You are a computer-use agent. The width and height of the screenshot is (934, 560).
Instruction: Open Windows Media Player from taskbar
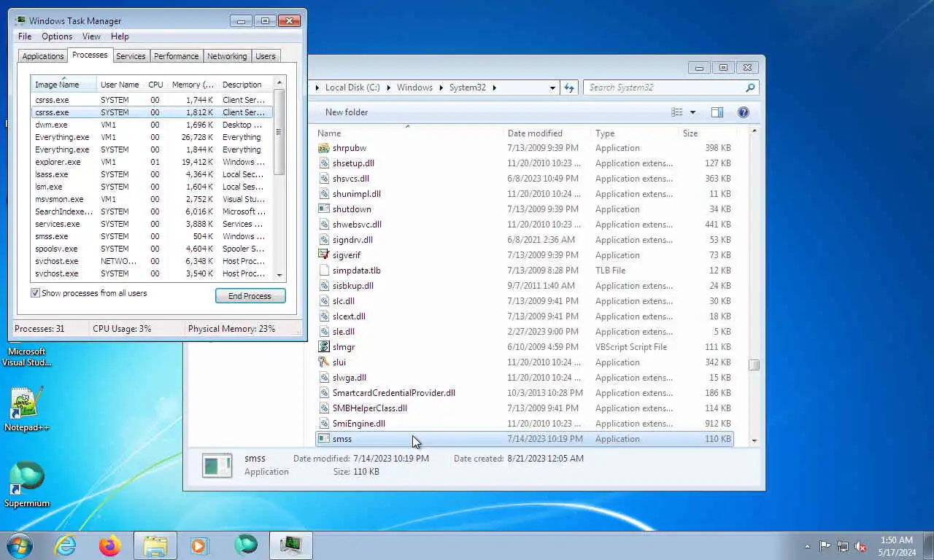click(x=198, y=545)
